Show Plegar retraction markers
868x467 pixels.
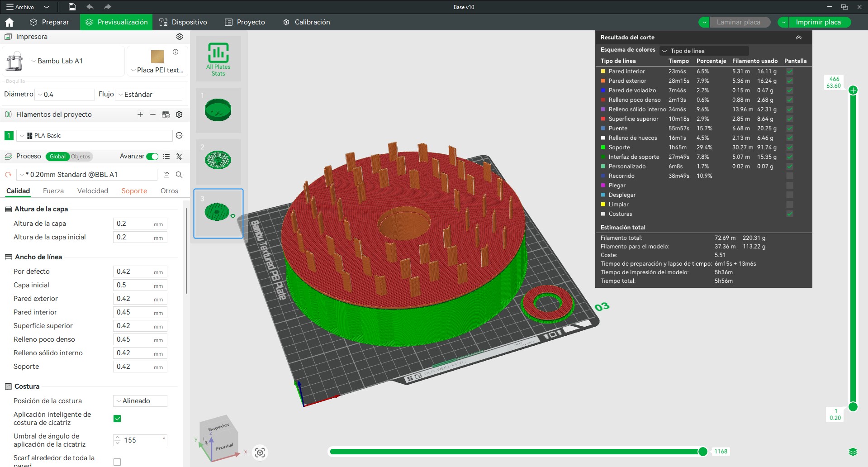[x=790, y=186]
